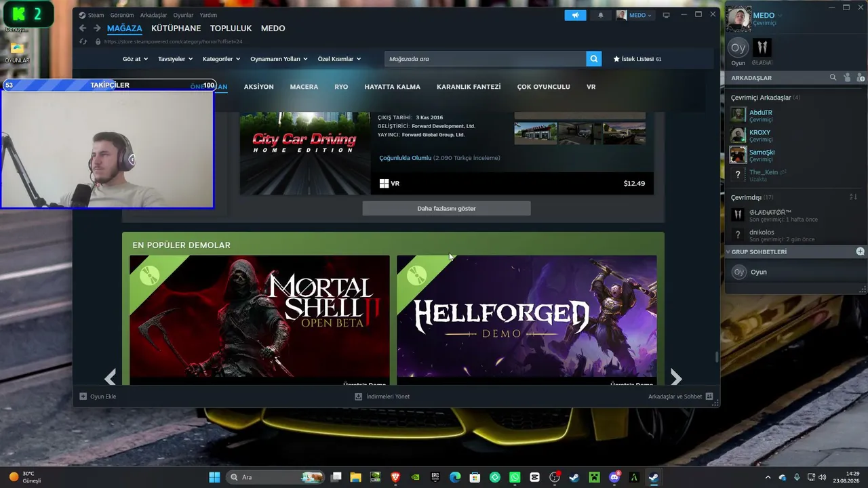Select the MACERA category tab
The image size is (868, 488).
point(304,87)
